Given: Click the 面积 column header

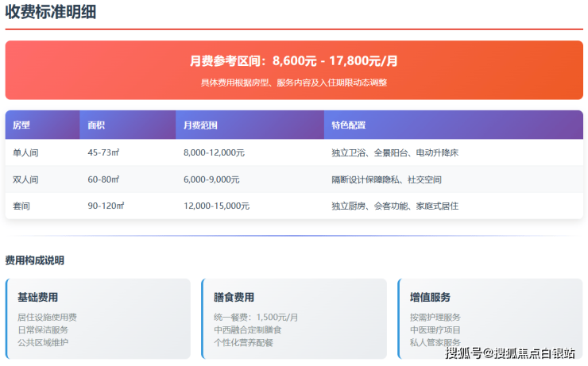Looking at the screenshot, I should point(96,125).
